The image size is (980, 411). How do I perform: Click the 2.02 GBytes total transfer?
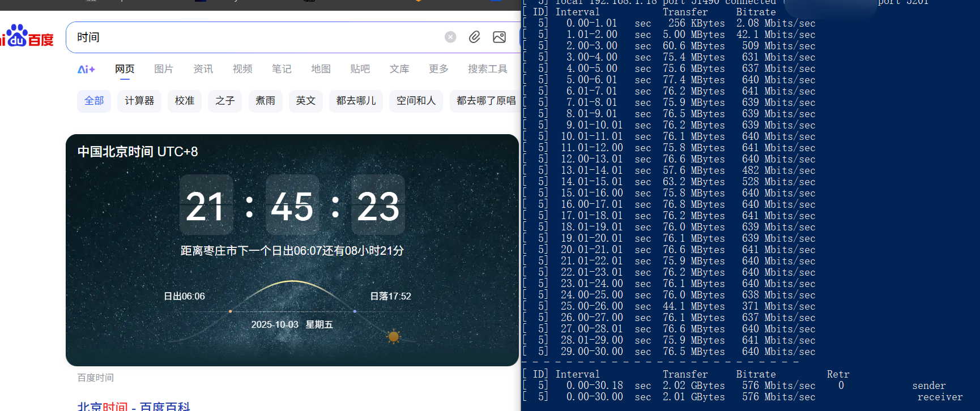[x=693, y=386]
